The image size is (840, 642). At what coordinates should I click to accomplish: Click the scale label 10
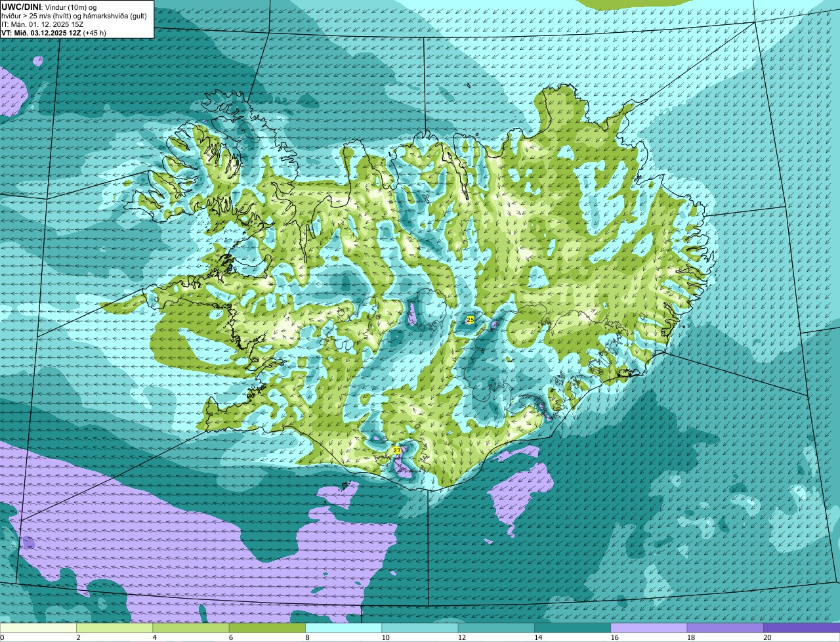pyautogui.click(x=385, y=637)
